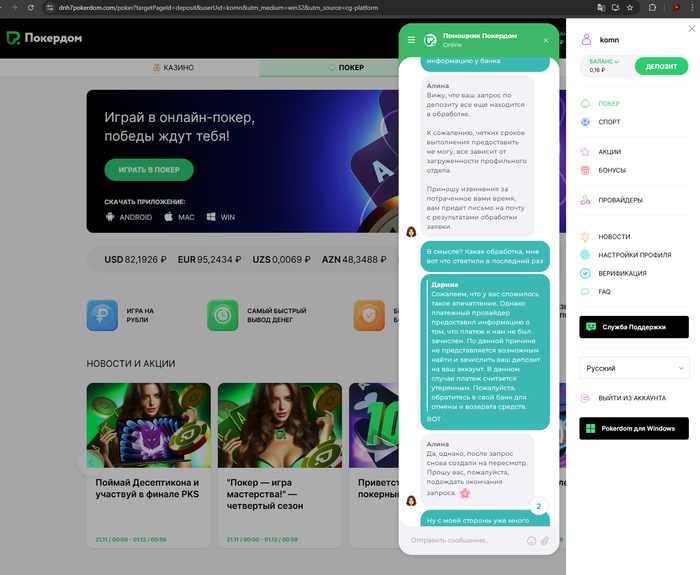Click Выйти из аккаунта

tap(623, 398)
